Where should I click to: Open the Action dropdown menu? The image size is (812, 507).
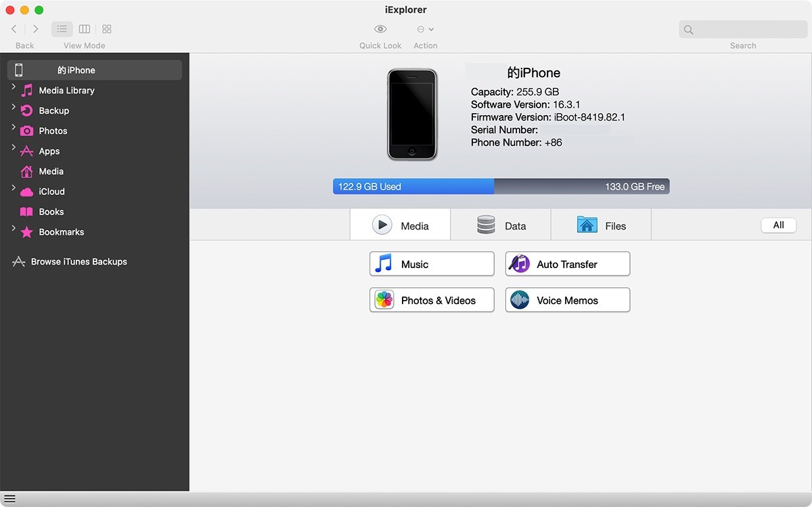(425, 28)
